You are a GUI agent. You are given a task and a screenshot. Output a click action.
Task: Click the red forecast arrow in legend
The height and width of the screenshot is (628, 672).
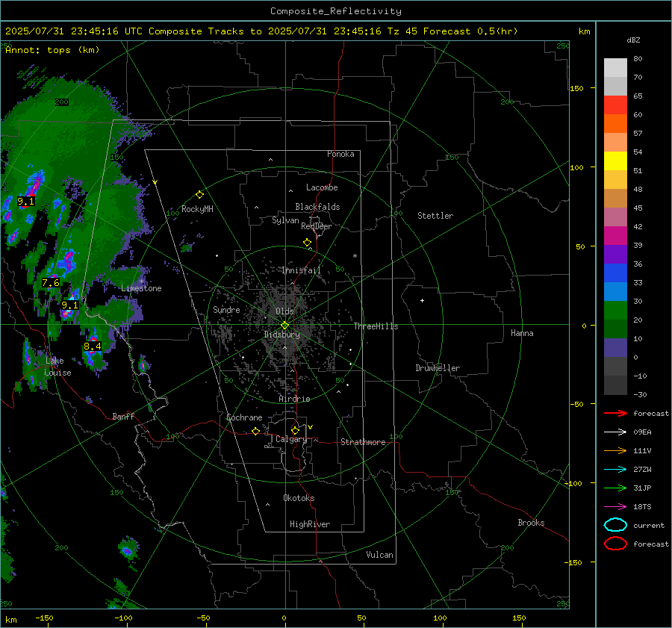(615, 413)
